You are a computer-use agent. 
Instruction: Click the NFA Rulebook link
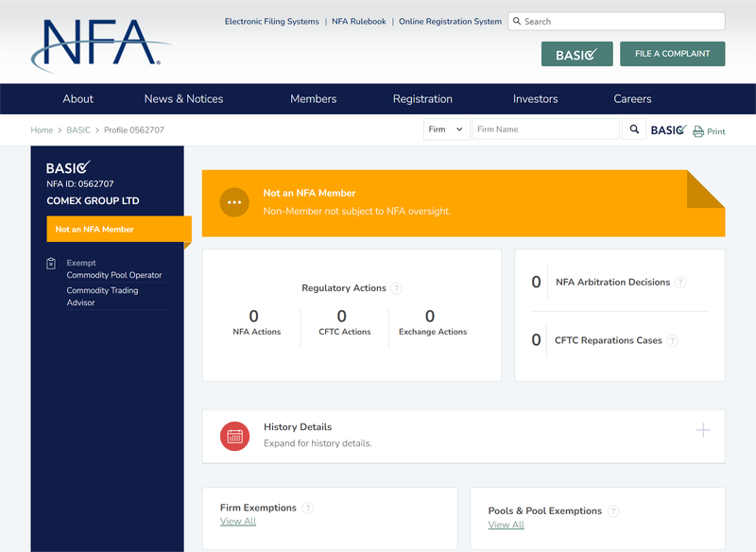[x=359, y=22]
